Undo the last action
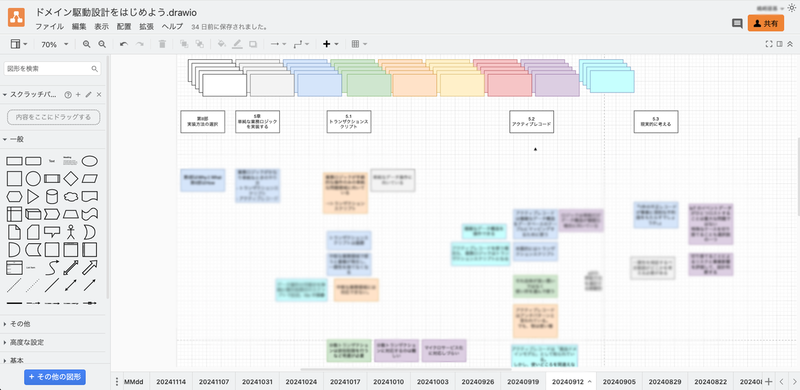 (x=123, y=44)
